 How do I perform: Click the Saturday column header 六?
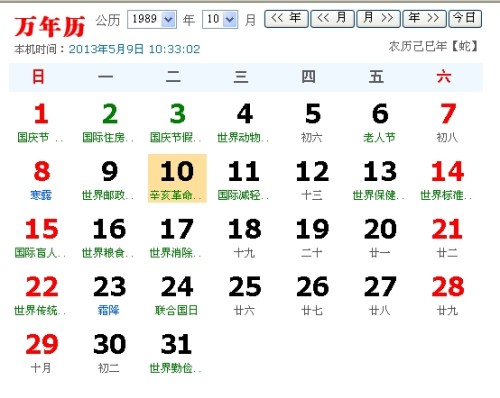coord(444,77)
